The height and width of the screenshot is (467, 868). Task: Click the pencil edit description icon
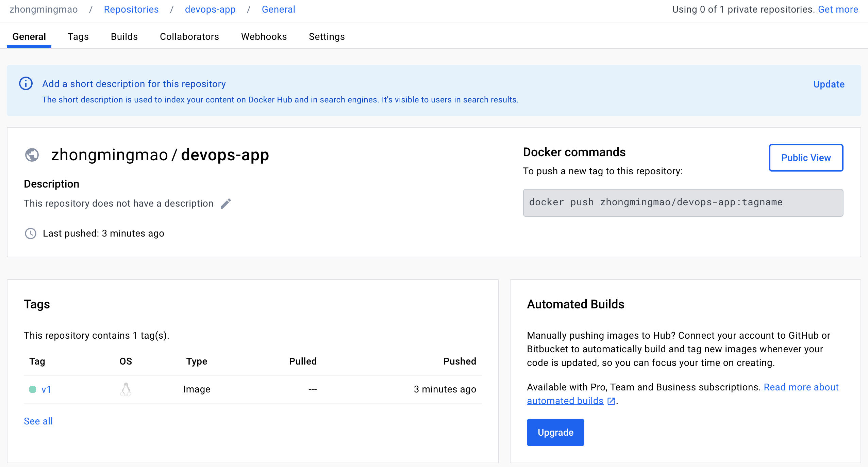click(226, 204)
